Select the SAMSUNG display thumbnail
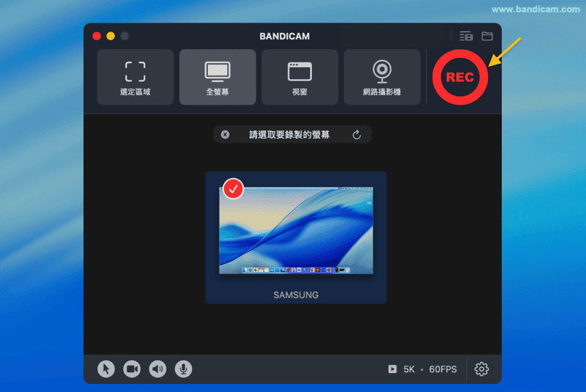This screenshot has width=586, height=392. point(296,231)
